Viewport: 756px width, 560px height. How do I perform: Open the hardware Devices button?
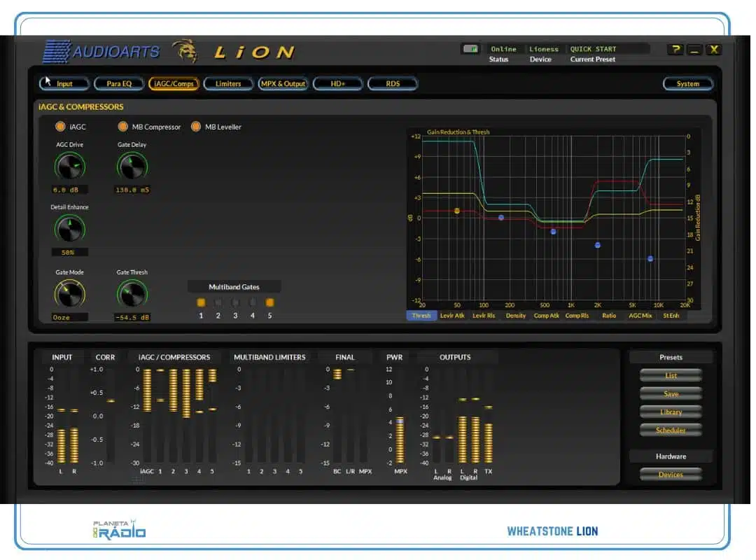click(671, 475)
